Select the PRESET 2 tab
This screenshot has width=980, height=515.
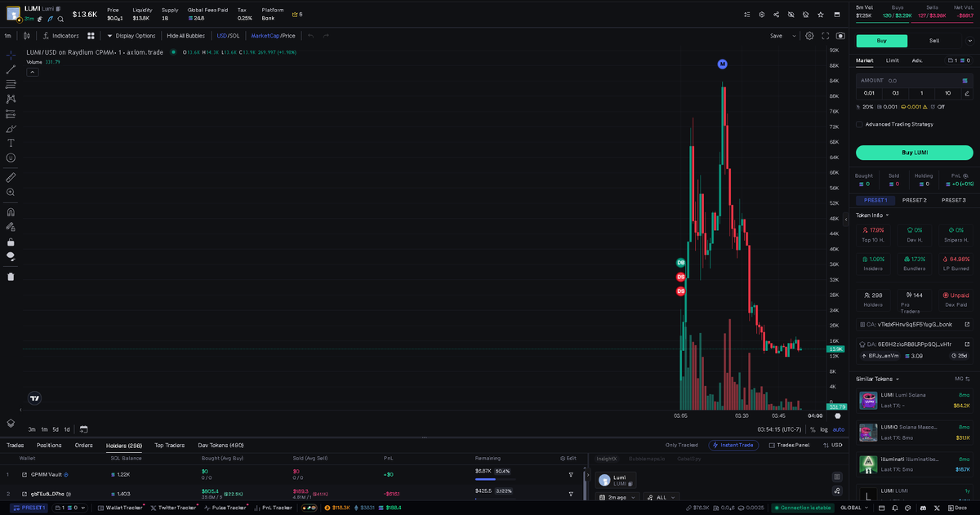914,200
